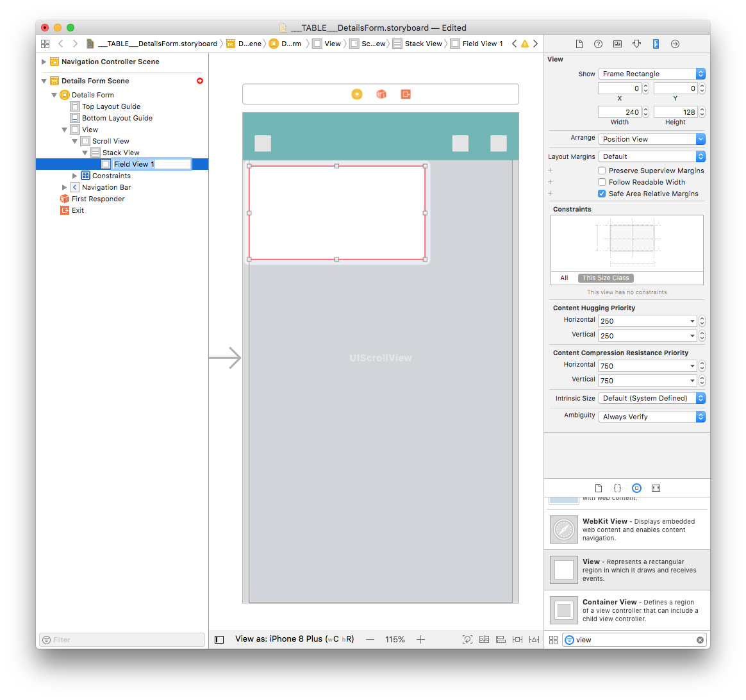Image resolution: width=746 pixels, height=700 pixels.
Task: Open the Quick Help inspector
Action: click(x=598, y=44)
